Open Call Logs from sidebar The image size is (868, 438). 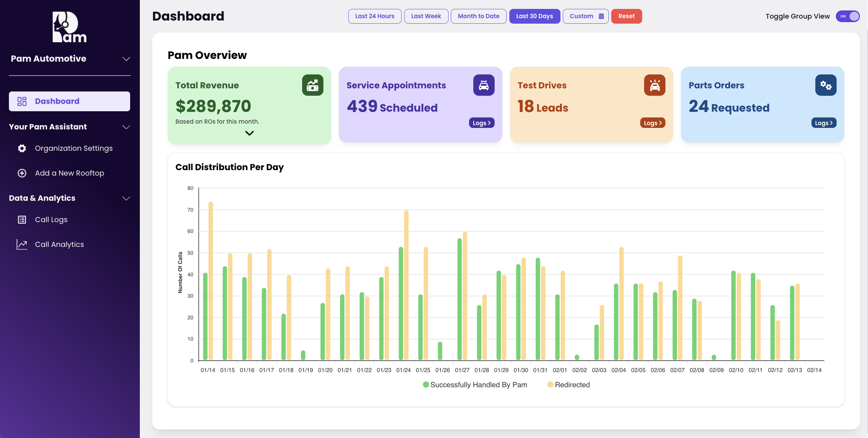coord(52,219)
